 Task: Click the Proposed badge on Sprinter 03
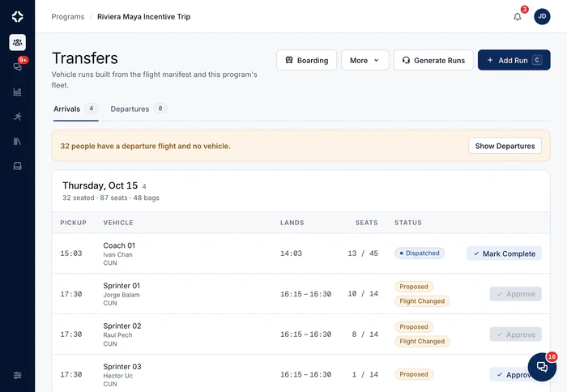point(414,374)
